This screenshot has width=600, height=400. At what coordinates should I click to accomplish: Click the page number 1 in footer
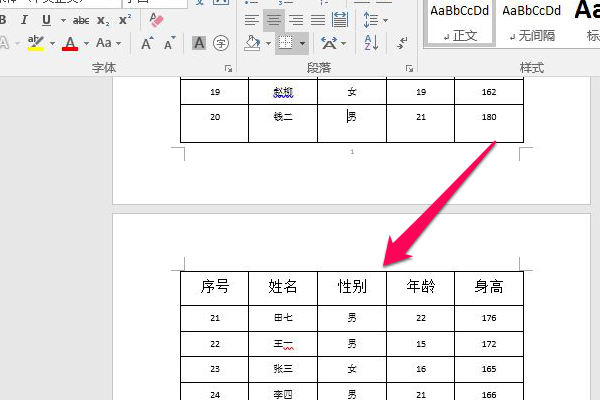tap(352, 152)
